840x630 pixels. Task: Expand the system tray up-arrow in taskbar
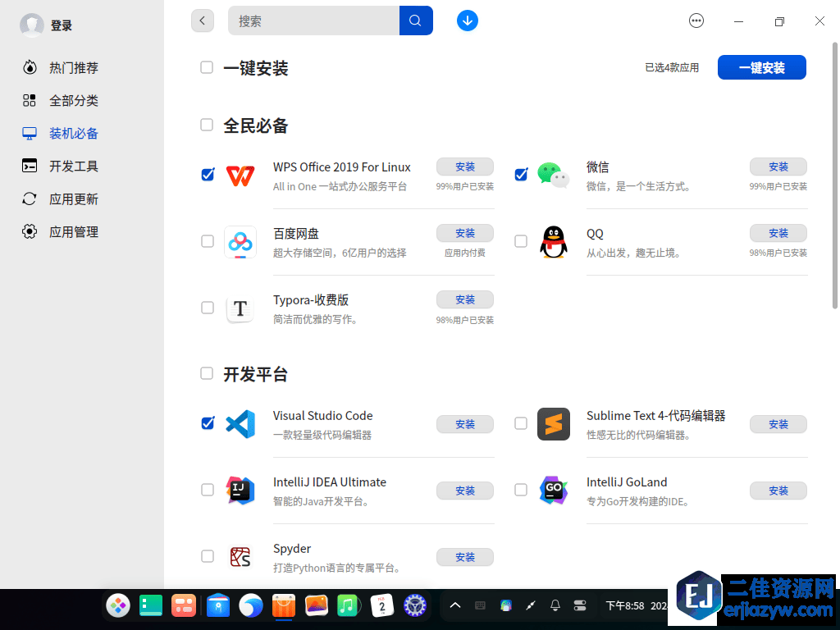click(x=455, y=606)
